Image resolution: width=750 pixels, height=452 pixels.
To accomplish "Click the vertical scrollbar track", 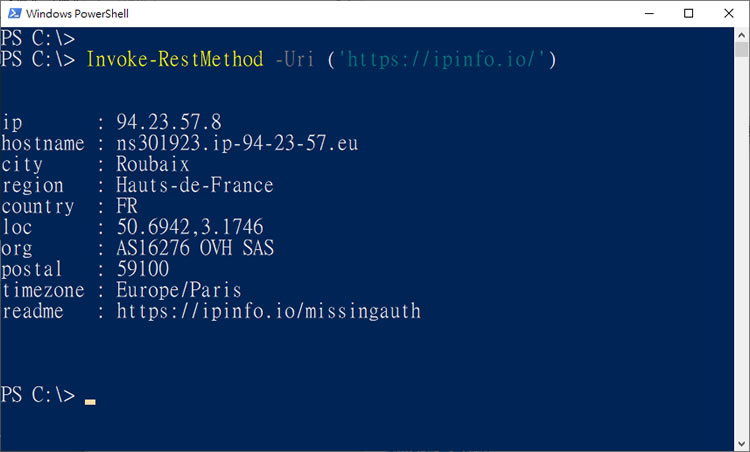I will (741, 250).
